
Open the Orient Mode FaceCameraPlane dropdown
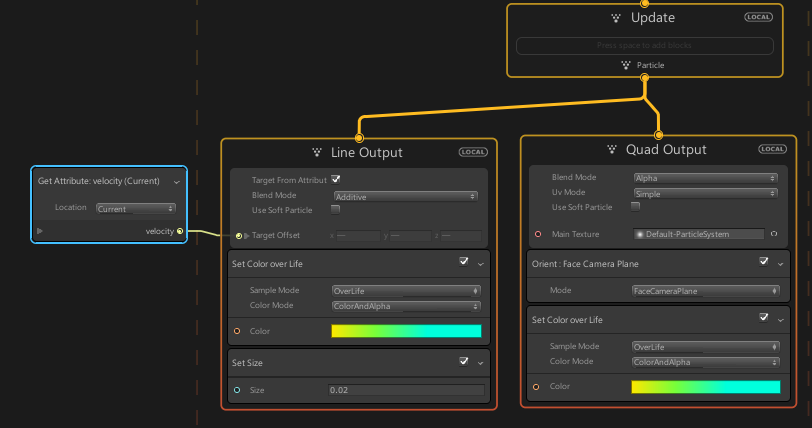(705, 291)
